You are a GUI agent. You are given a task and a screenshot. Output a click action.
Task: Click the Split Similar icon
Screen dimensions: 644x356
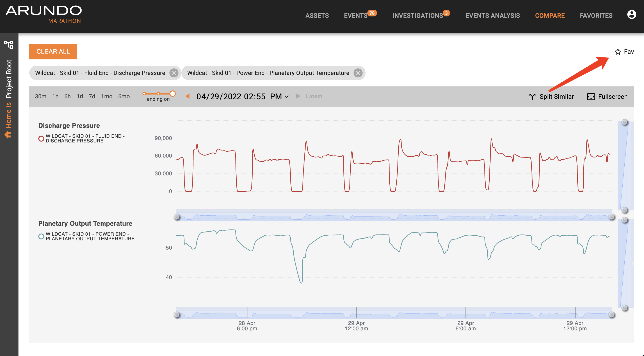click(532, 97)
